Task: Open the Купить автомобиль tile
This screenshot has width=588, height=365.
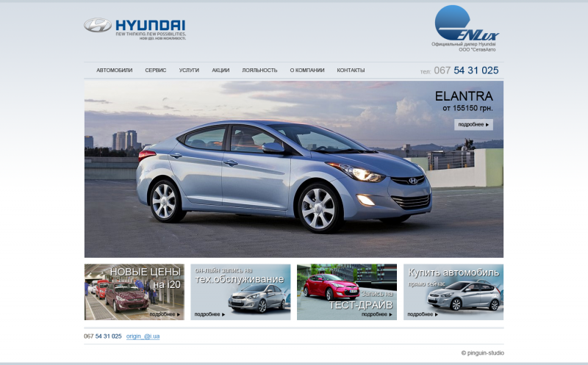Action: click(x=453, y=292)
